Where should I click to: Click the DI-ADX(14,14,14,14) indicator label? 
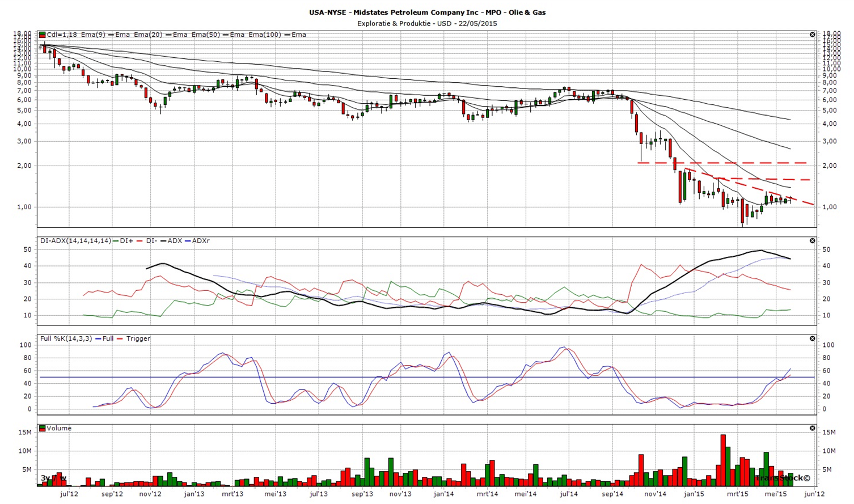click(x=75, y=241)
